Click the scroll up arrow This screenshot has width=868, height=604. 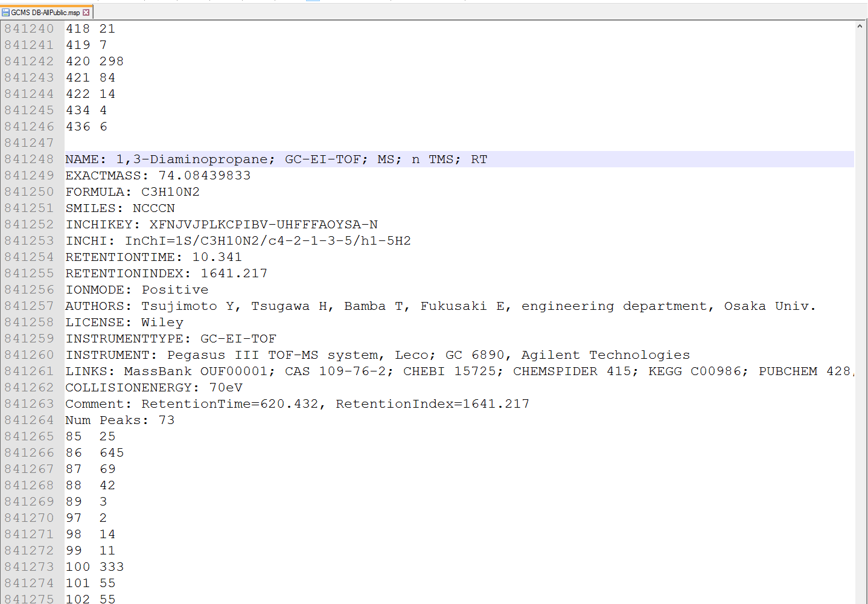click(x=860, y=27)
